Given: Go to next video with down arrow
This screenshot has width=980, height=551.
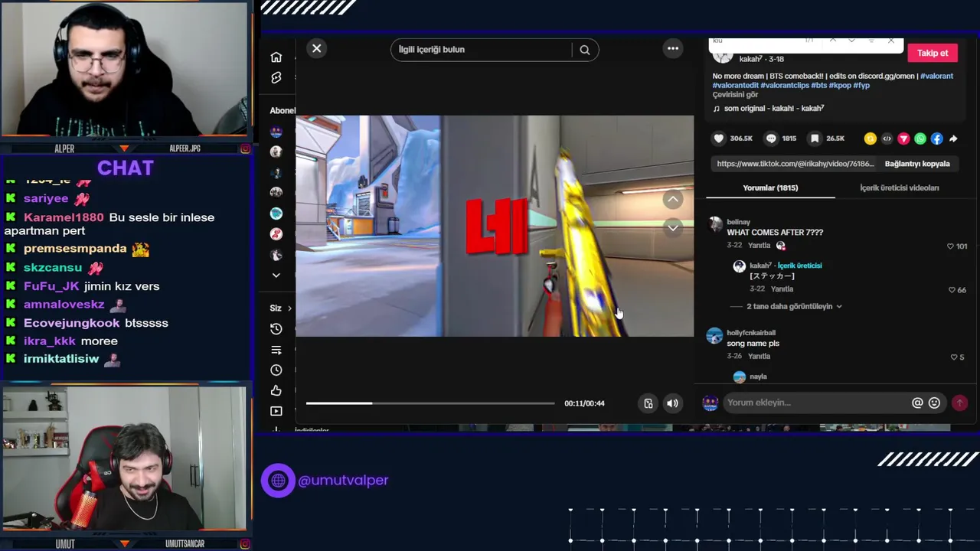Looking at the screenshot, I should click(673, 227).
